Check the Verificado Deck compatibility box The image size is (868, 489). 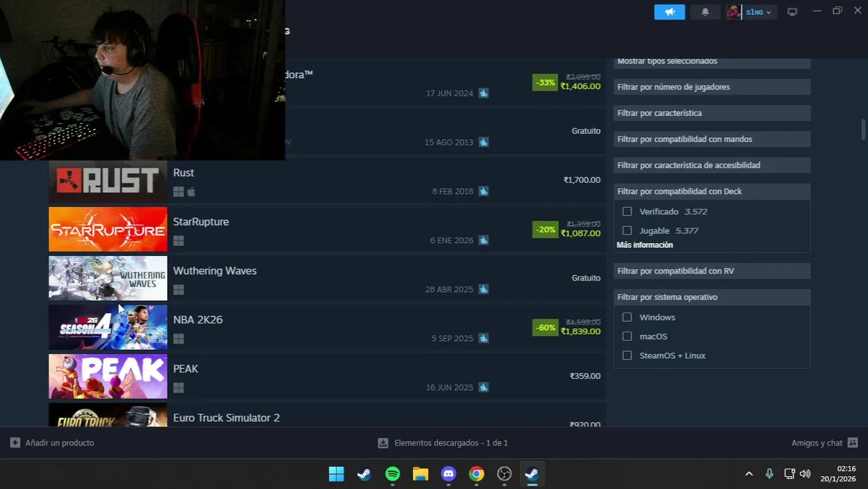[627, 211]
